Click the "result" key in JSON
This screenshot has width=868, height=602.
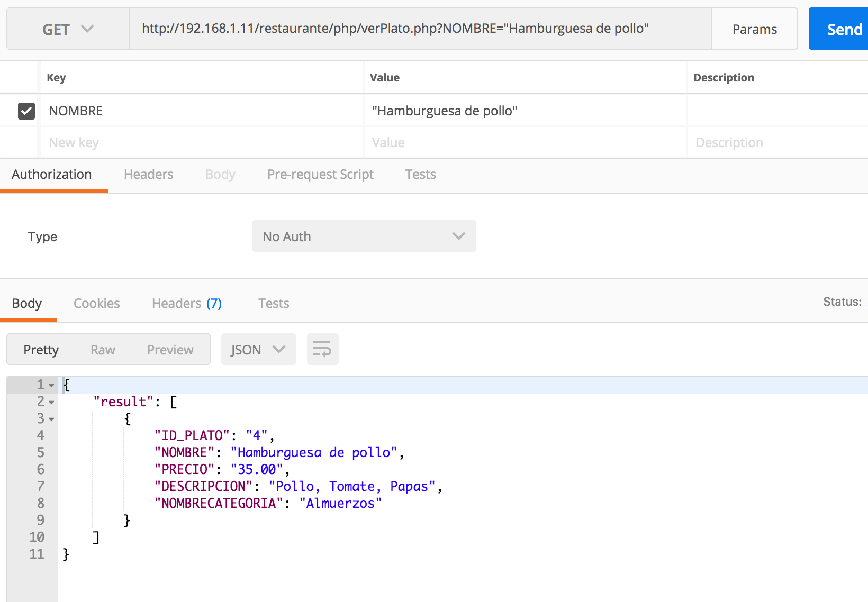[x=123, y=402]
